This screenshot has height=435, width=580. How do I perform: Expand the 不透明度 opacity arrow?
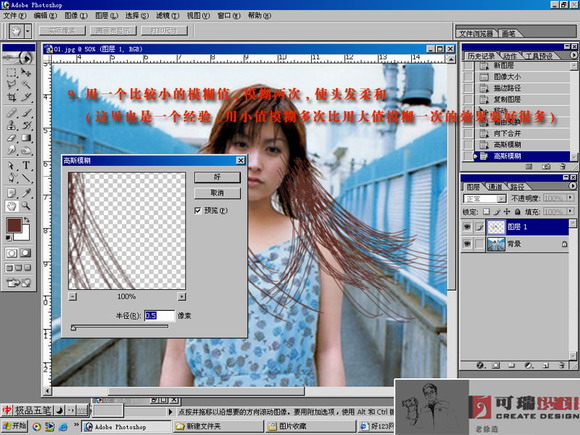570,198
